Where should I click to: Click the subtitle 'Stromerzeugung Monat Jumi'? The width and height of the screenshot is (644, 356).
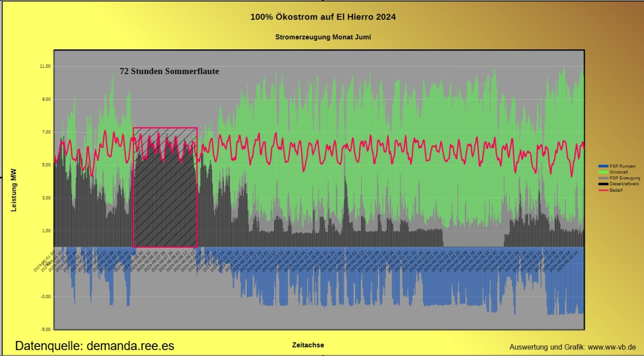coord(323,37)
